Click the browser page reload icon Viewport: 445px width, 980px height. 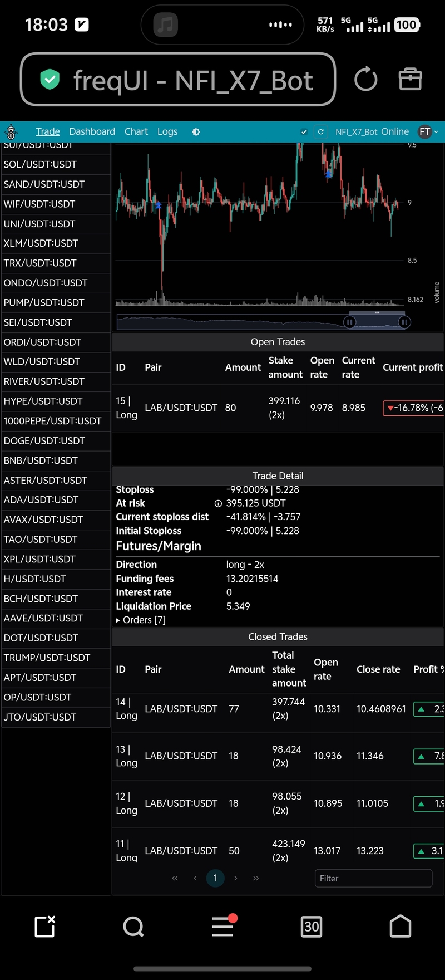366,79
